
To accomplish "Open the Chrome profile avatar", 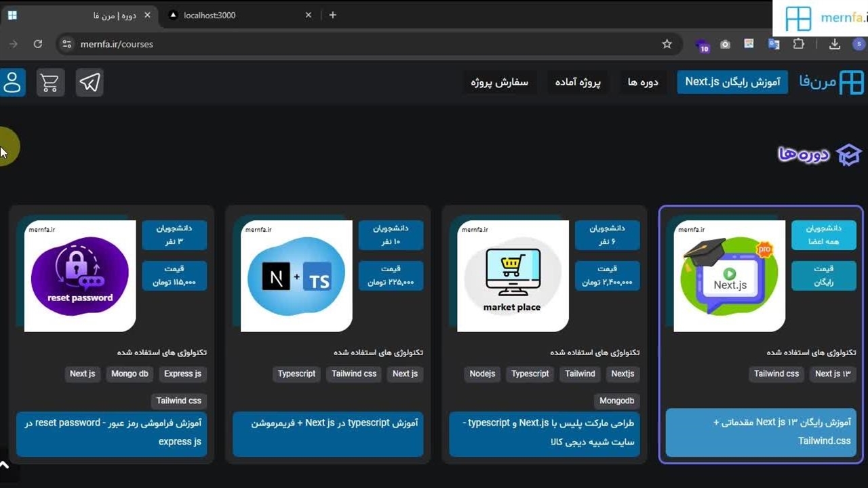I will [859, 44].
